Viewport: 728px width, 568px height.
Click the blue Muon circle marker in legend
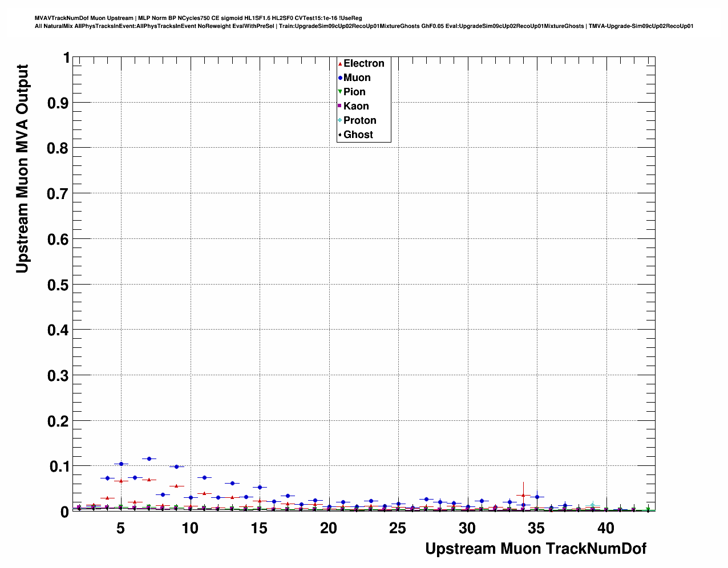click(x=340, y=78)
